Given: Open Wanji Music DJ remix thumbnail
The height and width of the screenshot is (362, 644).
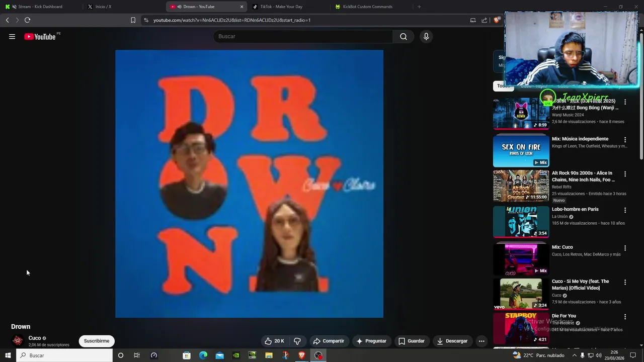Looking at the screenshot, I should (521, 114).
